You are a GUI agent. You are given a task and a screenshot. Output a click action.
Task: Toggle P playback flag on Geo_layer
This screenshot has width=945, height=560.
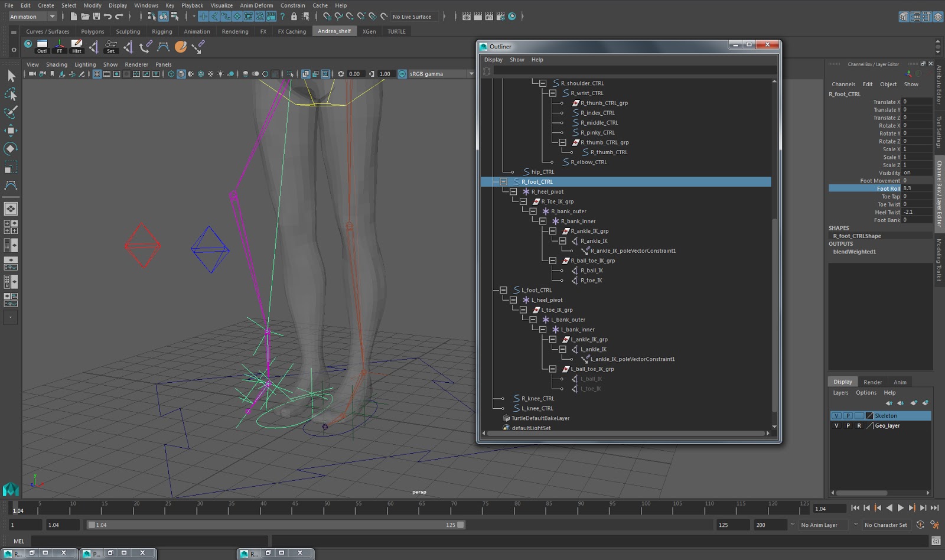[x=848, y=425]
